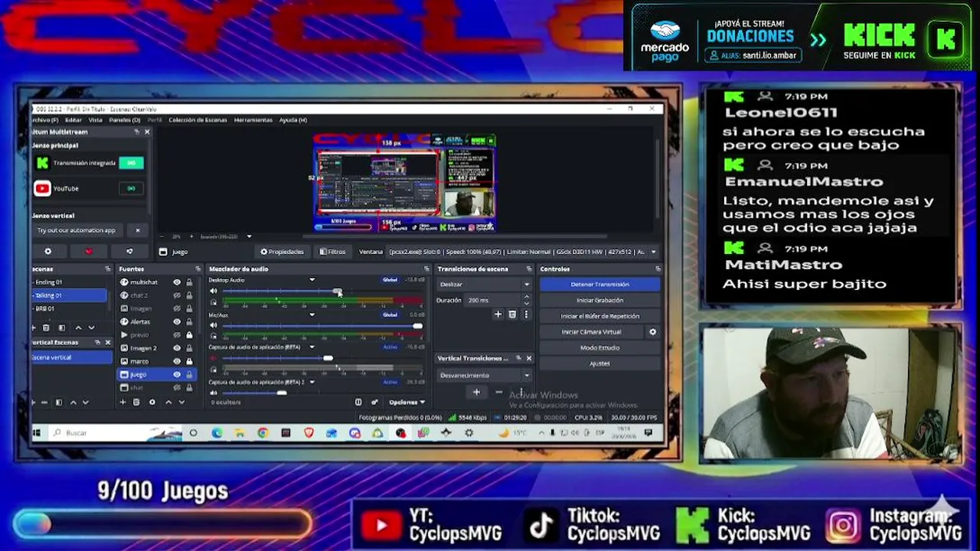This screenshot has width=980, height=551.
Task: Move selected scene down in Escenas
Action: pyautogui.click(x=91, y=328)
